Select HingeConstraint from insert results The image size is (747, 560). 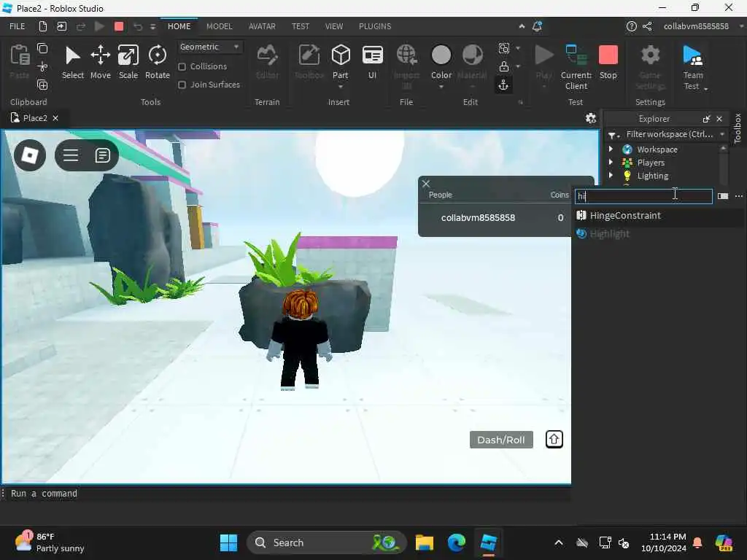coord(657,215)
